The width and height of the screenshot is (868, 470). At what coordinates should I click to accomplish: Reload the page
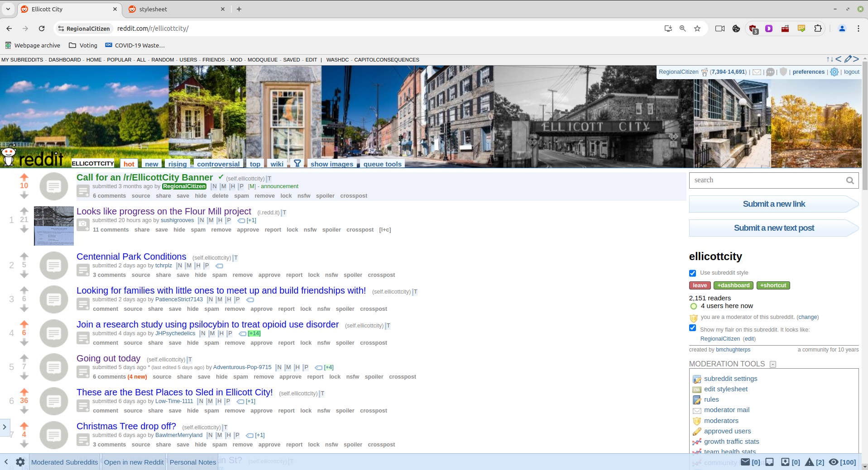pyautogui.click(x=42, y=28)
